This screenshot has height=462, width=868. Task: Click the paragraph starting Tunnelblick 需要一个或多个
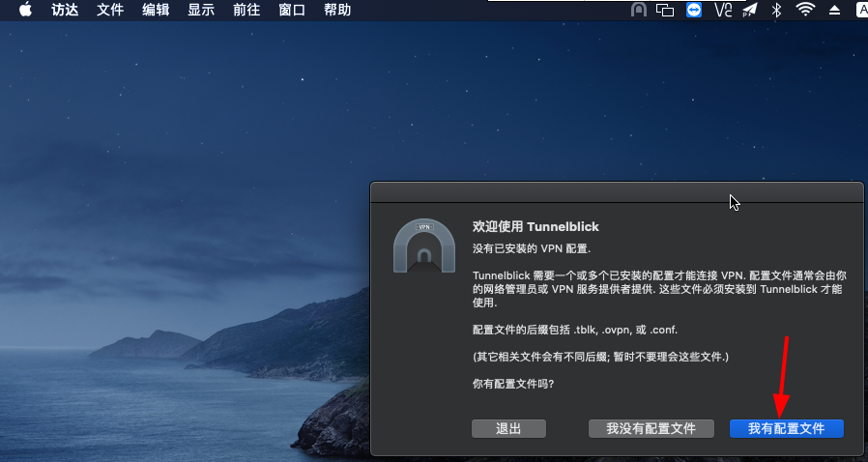click(x=659, y=289)
